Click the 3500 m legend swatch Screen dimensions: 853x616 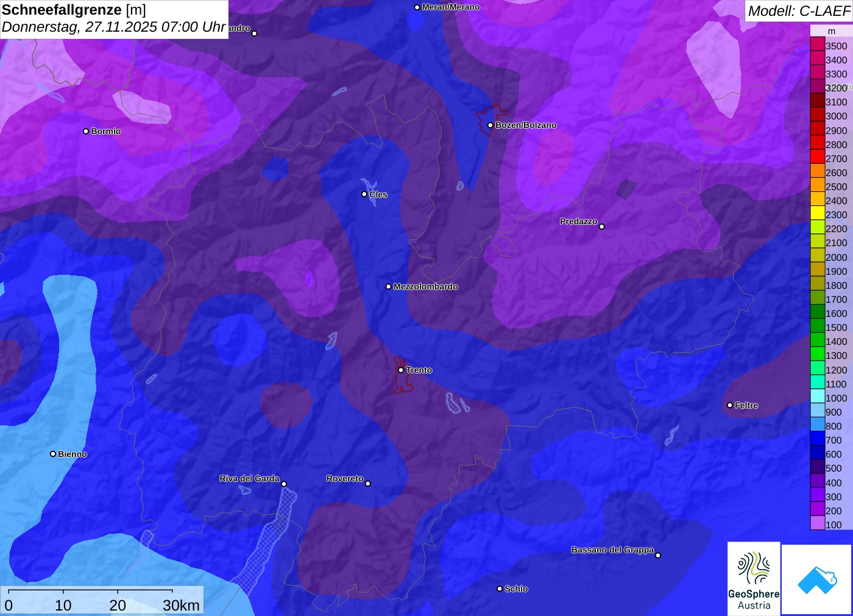tap(817, 44)
